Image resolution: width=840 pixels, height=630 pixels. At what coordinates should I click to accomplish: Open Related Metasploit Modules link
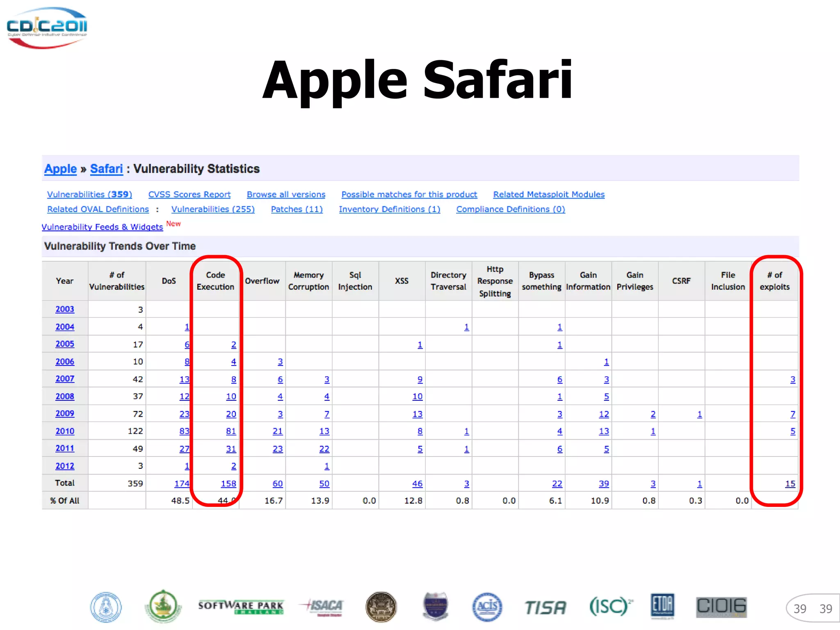[549, 194]
